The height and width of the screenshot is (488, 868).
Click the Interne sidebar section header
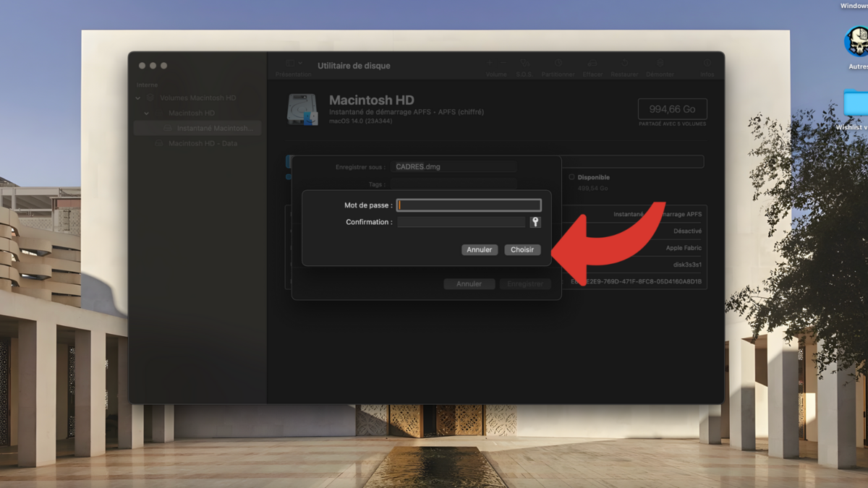(147, 85)
